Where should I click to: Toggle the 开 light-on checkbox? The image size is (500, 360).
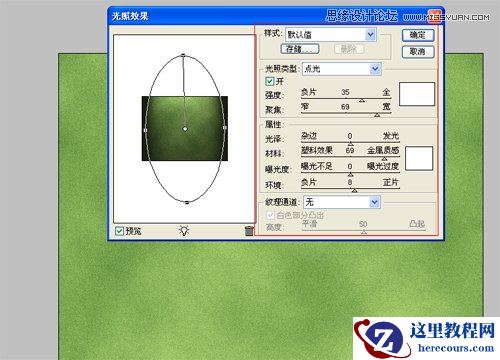coord(269,81)
